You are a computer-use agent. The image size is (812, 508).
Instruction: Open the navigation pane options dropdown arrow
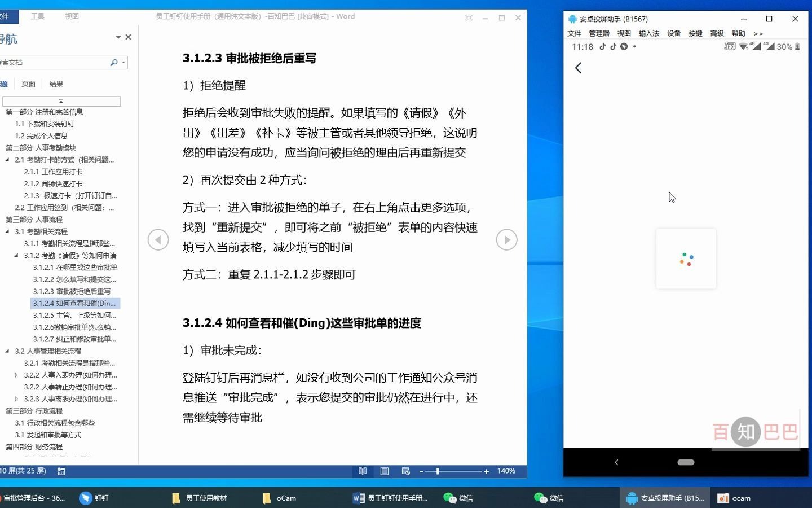118,37
